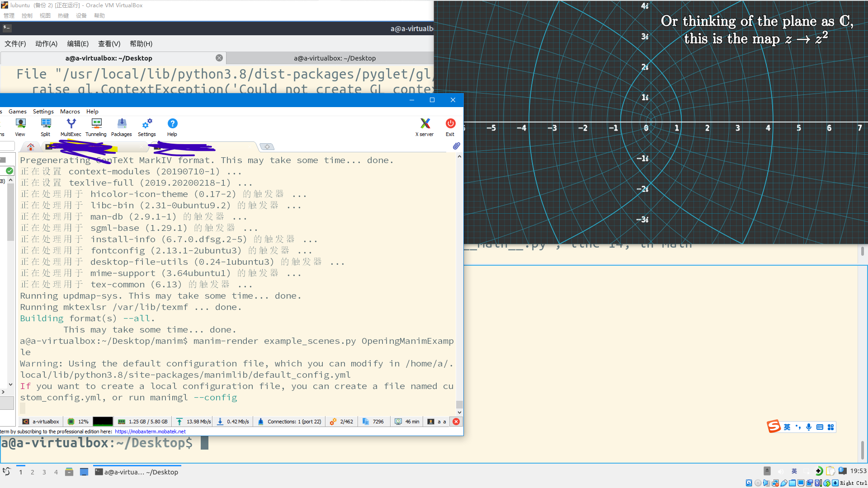Open the mobaxterm.mobatek.net link
Image resolution: width=868 pixels, height=488 pixels.
coord(150,431)
